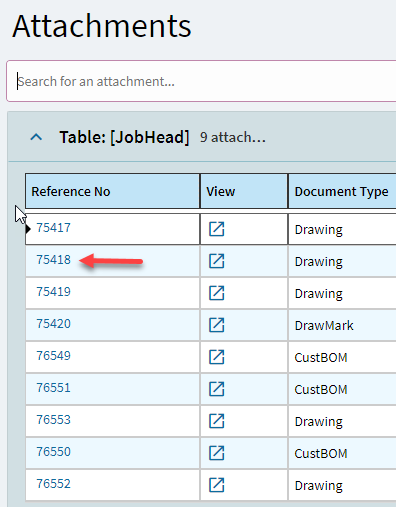This screenshot has width=396, height=507.
Task: Select the Drawing cell in row 75419
Action: (342, 293)
